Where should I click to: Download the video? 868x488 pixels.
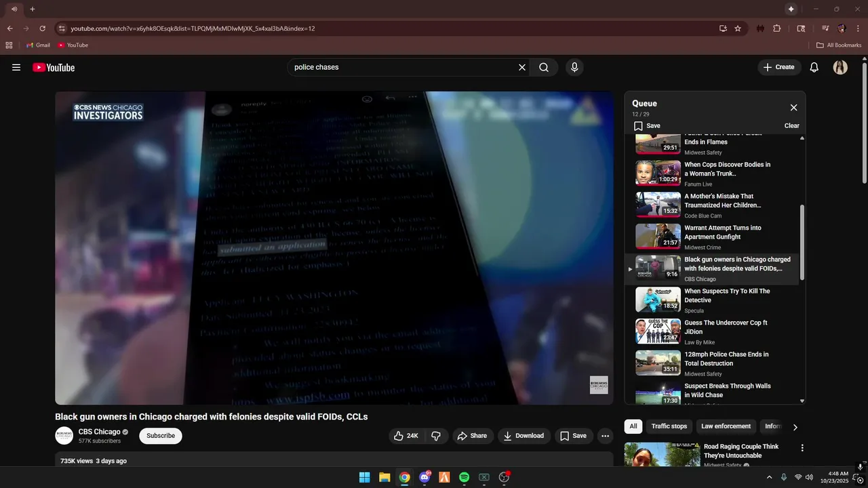(524, 436)
